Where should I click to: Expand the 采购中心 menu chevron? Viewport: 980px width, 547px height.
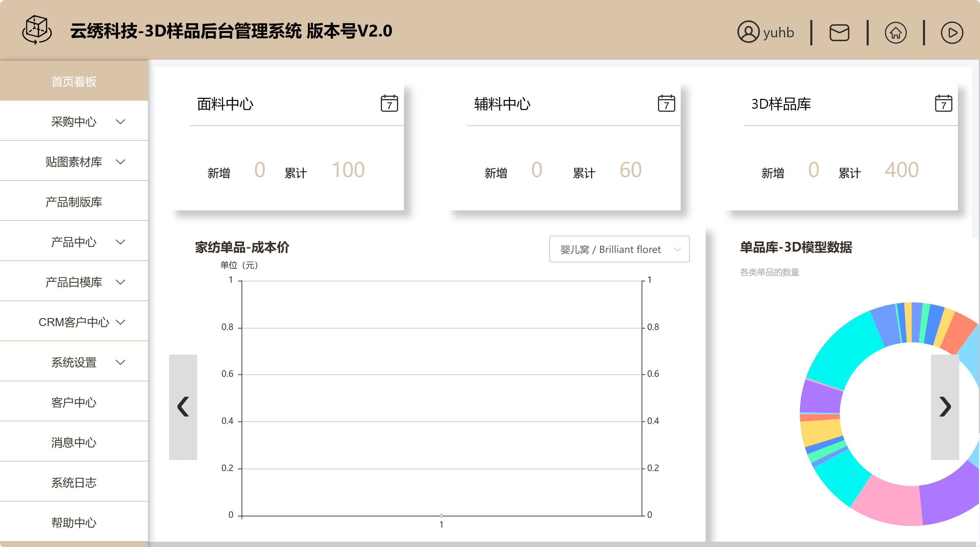pos(120,122)
